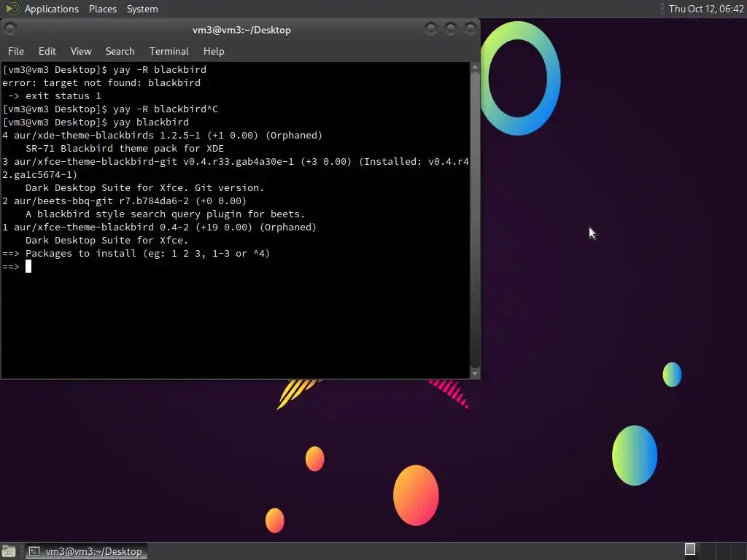The width and height of the screenshot is (747, 560).
Task: Open the Applications menu
Action: [x=52, y=9]
